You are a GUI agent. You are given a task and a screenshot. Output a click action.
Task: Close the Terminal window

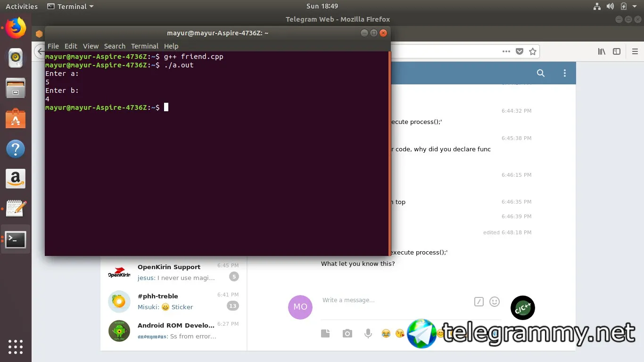click(x=383, y=33)
